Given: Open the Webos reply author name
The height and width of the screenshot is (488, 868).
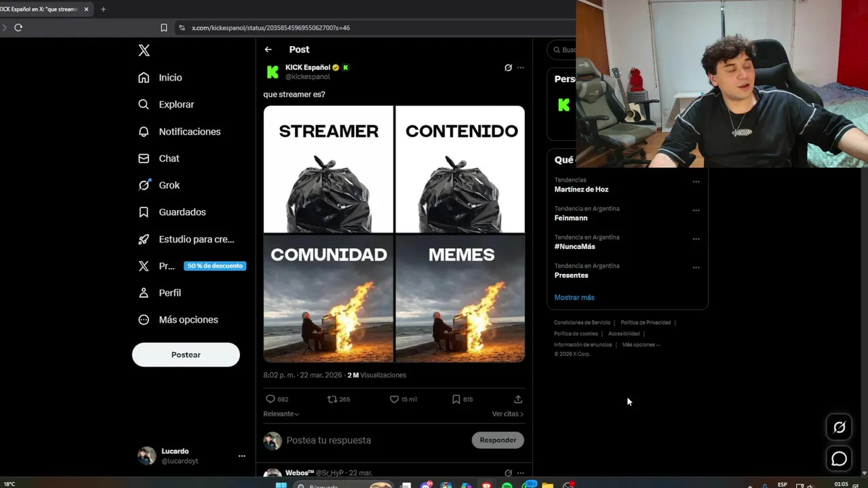Looking at the screenshot, I should (300, 472).
